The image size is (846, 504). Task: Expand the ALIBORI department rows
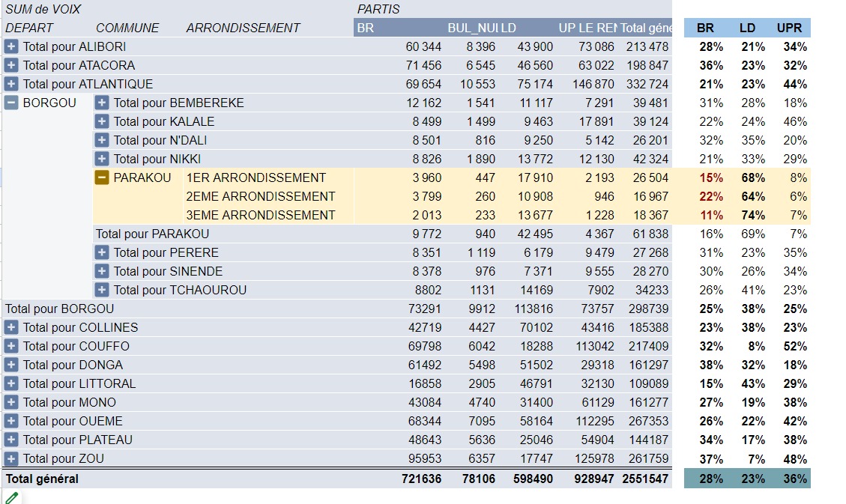(11, 47)
